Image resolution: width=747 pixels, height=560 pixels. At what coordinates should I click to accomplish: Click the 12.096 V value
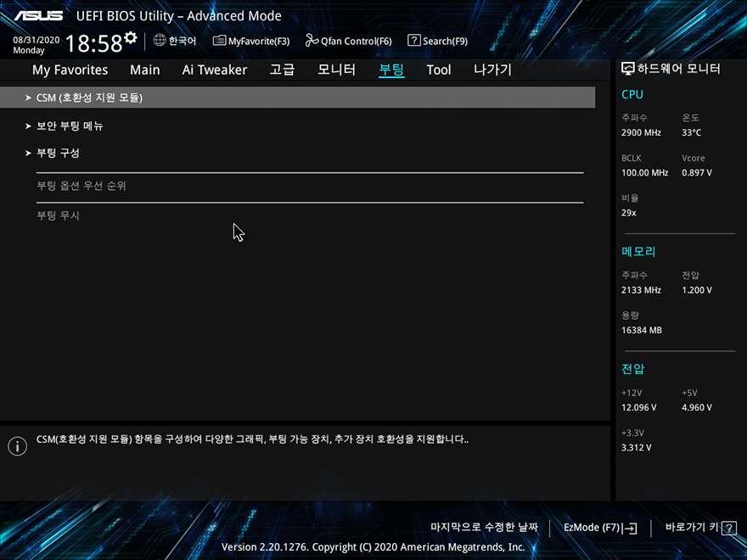tap(639, 407)
